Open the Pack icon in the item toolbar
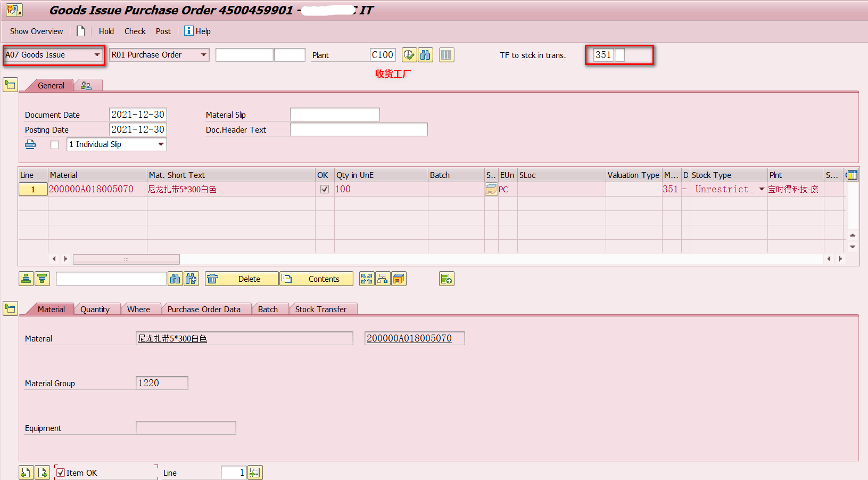The image size is (868, 480). (399, 278)
